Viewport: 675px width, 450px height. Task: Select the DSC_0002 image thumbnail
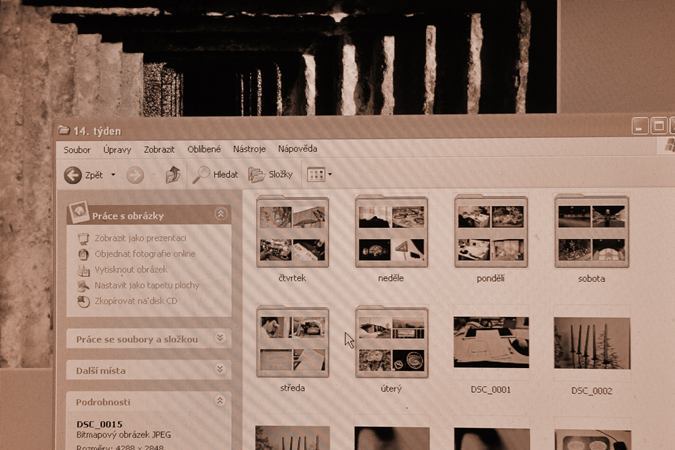coord(592,343)
